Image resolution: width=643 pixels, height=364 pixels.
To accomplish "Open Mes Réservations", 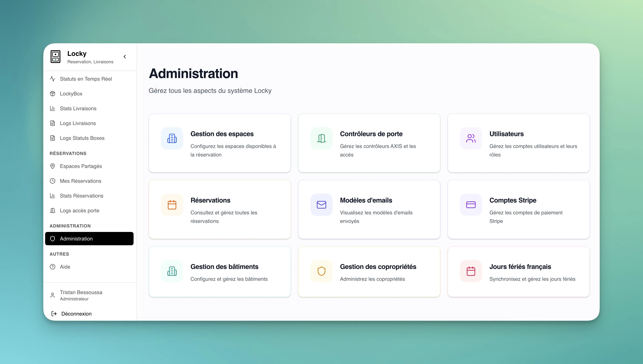I will (x=89, y=181).
